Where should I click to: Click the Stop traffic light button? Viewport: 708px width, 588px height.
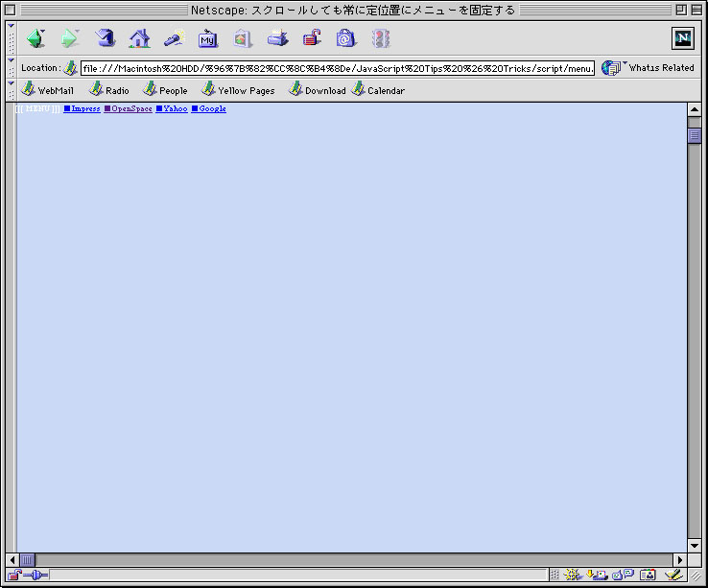click(x=381, y=38)
